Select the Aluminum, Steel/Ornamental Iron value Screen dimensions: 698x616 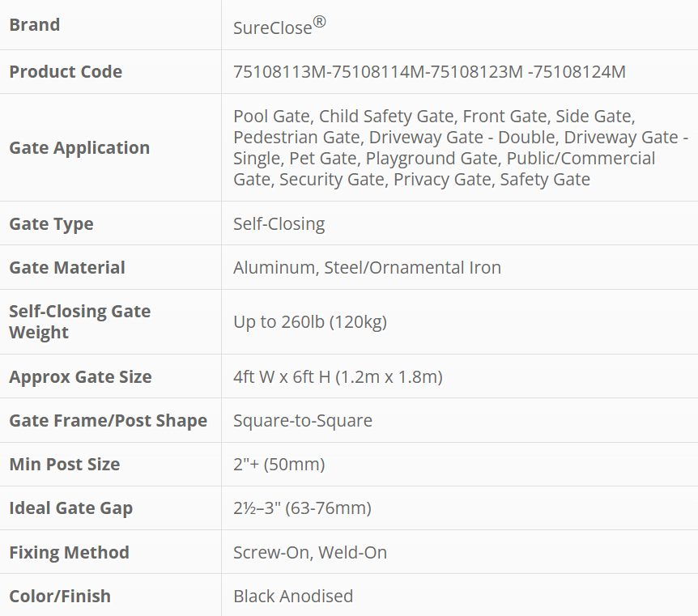pyautogui.click(x=367, y=267)
